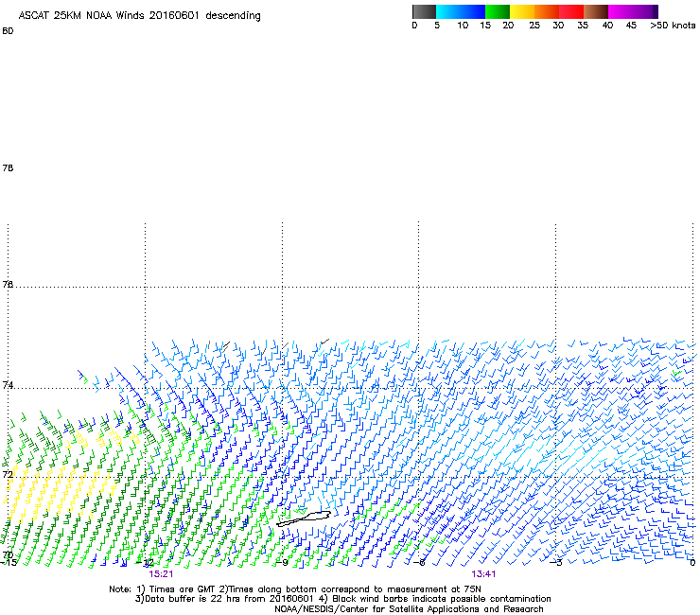Click the yellow 20-25 knots color bar segment
700x615 pixels.
tap(522, 11)
